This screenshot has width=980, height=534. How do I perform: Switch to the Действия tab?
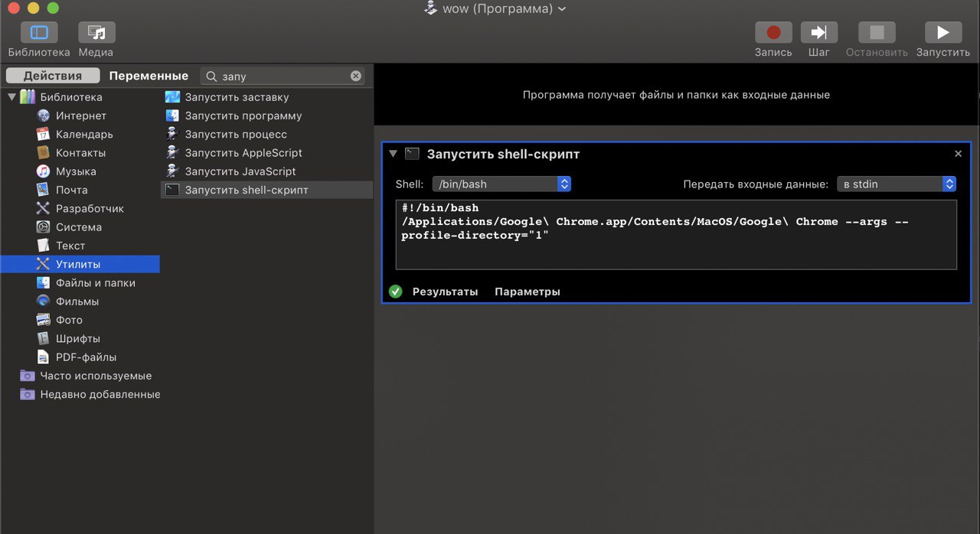click(x=53, y=76)
